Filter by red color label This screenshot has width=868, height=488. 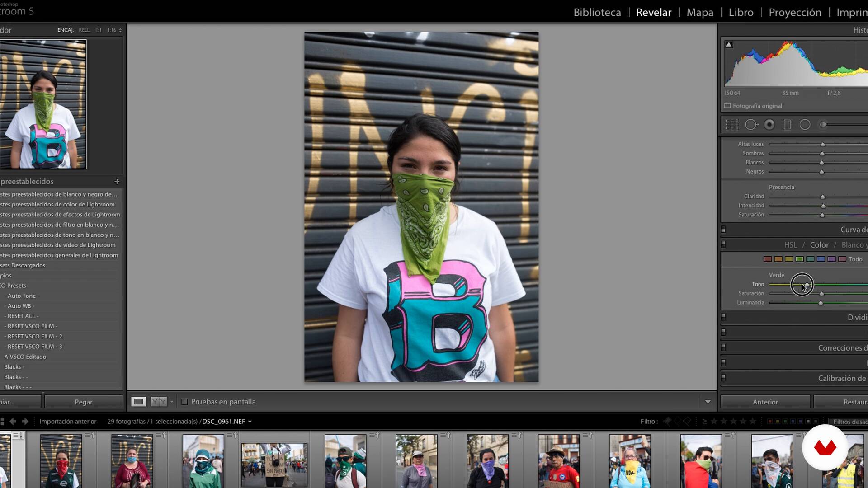tap(770, 422)
